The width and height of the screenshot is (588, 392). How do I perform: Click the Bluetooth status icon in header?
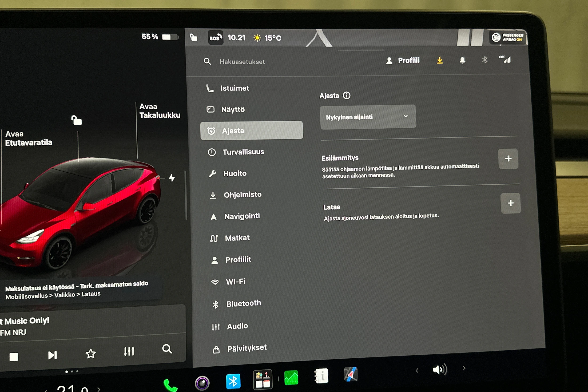485,60
